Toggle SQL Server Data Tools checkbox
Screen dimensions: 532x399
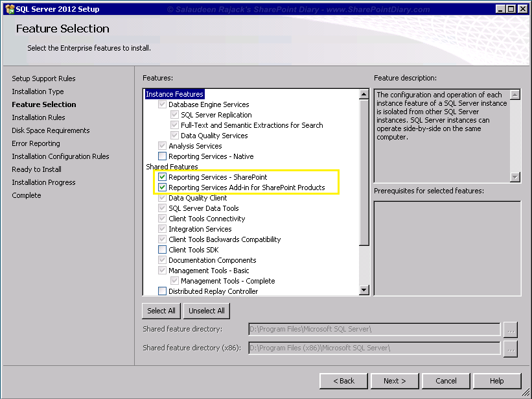tap(162, 208)
